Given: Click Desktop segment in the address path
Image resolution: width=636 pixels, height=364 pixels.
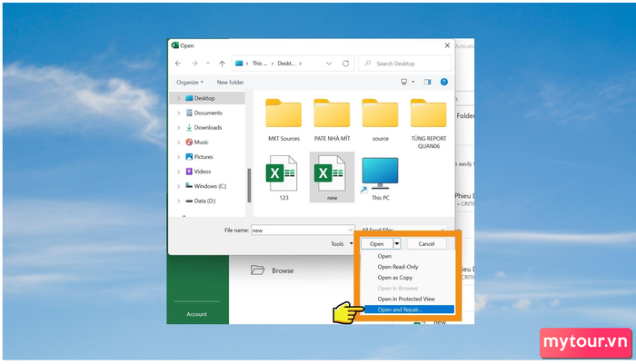Looking at the screenshot, I should coord(286,64).
